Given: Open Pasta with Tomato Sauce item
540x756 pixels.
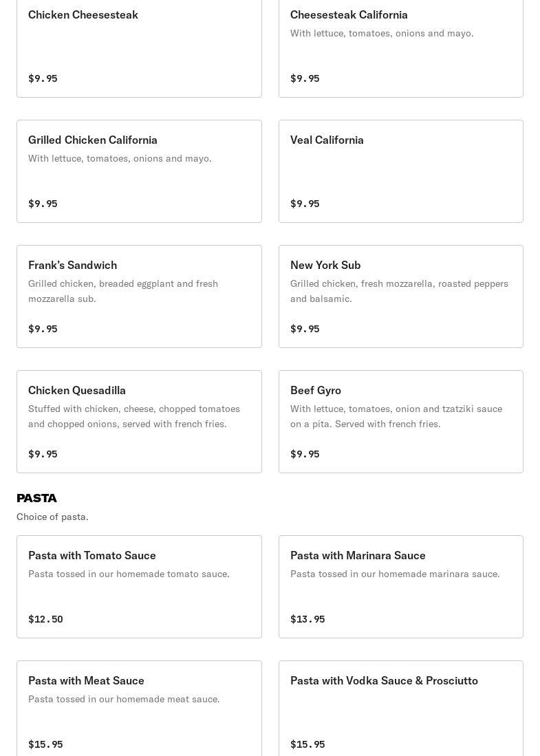Looking at the screenshot, I should coord(139,587).
